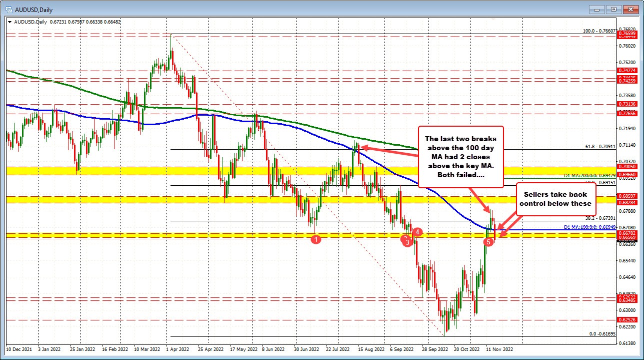This screenshot has height=360, width=644.
Task: Click the red price label 0.74774
Action: [x=627, y=71]
